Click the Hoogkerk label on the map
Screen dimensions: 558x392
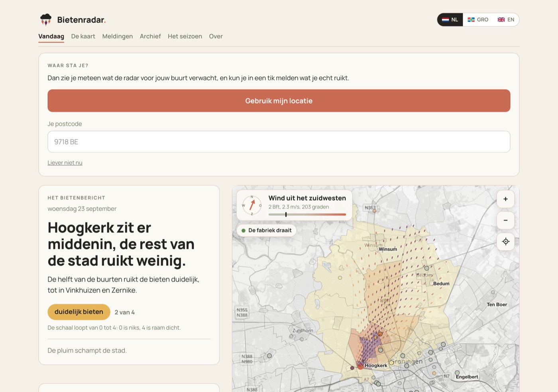pyautogui.click(x=376, y=366)
